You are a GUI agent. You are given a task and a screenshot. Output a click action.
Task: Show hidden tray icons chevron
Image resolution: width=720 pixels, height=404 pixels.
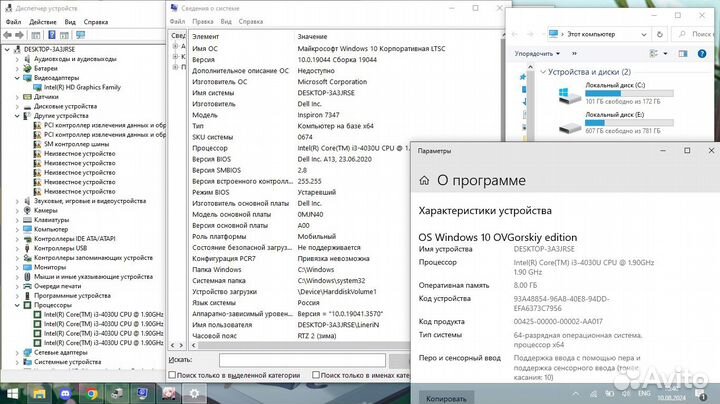(575, 394)
